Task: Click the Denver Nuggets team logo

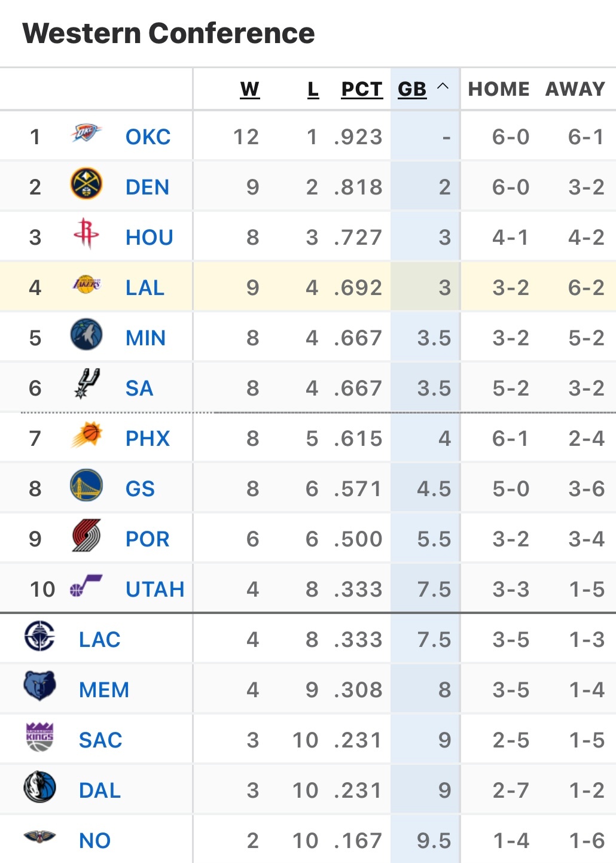Action: pos(86,184)
